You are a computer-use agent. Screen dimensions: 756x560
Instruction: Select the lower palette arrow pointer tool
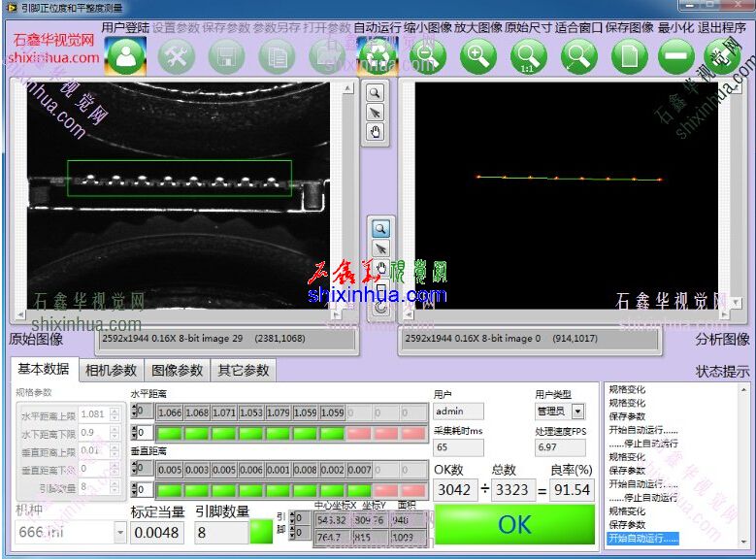pyautogui.click(x=380, y=248)
